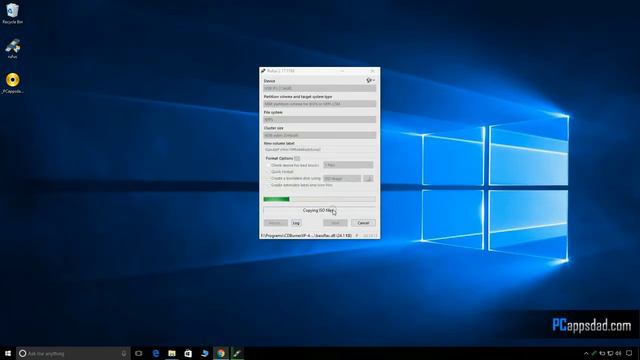The width and height of the screenshot is (640, 360).
Task: Expand Format Options advanced toggle button
Action: 297,158
